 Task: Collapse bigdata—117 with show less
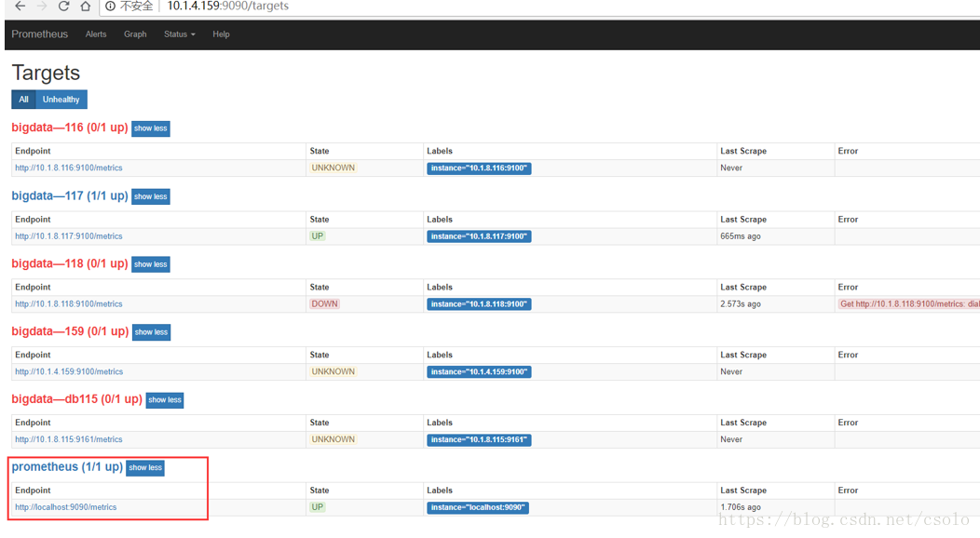[x=151, y=196]
